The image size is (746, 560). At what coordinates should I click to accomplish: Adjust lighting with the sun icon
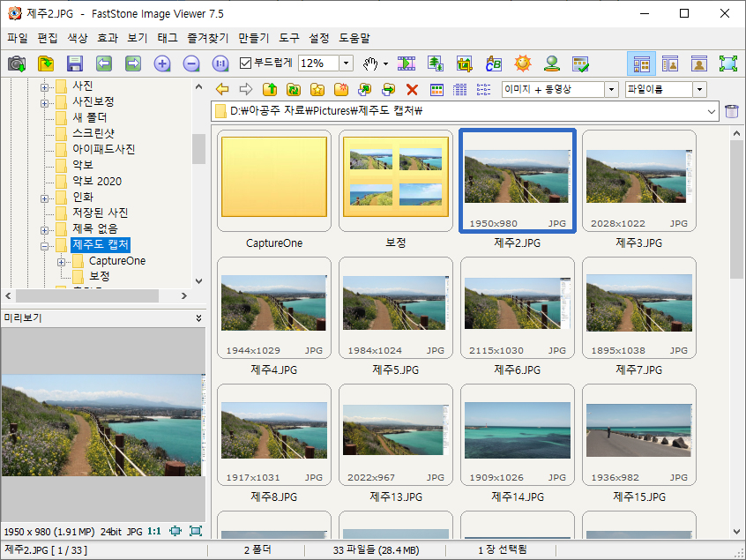click(522, 63)
